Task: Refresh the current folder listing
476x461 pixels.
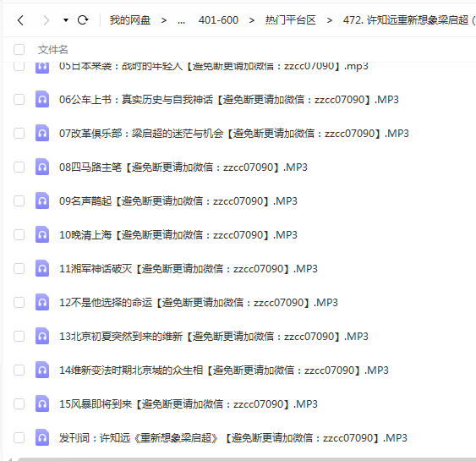Action: pos(83,20)
